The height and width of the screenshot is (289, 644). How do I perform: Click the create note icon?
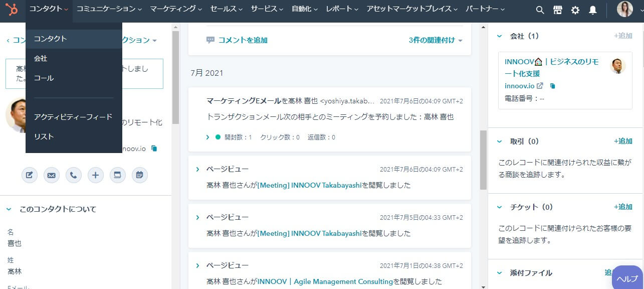click(30, 175)
